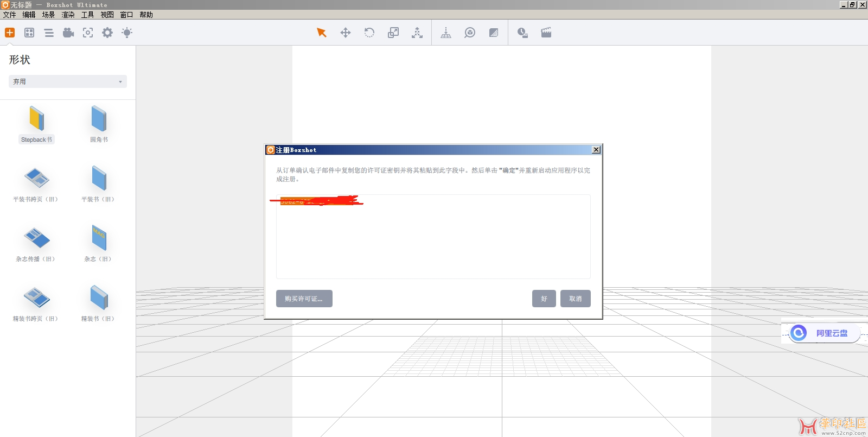Open the add shapes panel (plus icon)
This screenshot has height=437, width=868.
[10, 33]
